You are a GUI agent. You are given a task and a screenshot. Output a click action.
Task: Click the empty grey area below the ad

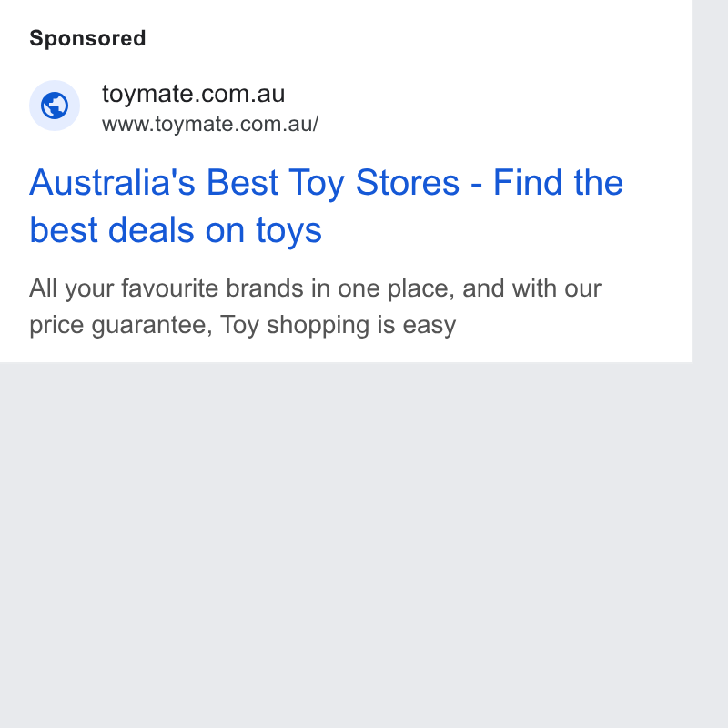pos(346,543)
